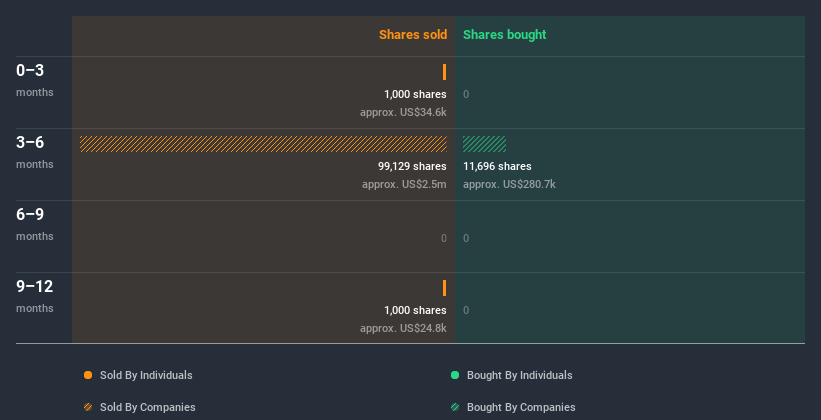Click the hatched green bar for 11,696 shares
This screenshot has width=821, height=420.
(484, 144)
